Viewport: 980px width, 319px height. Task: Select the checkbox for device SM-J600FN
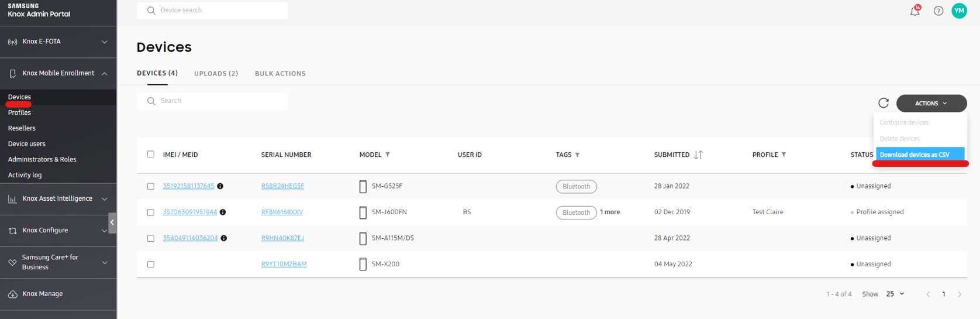click(x=151, y=212)
